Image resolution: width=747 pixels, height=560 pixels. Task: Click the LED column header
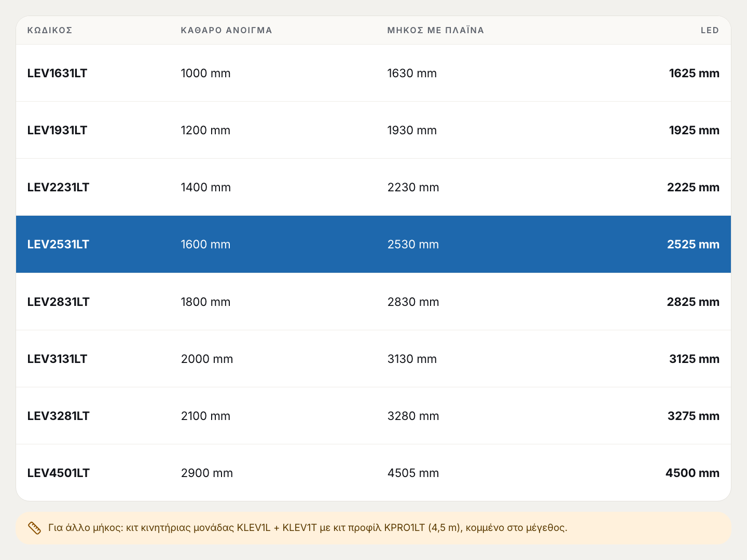tap(710, 30)
